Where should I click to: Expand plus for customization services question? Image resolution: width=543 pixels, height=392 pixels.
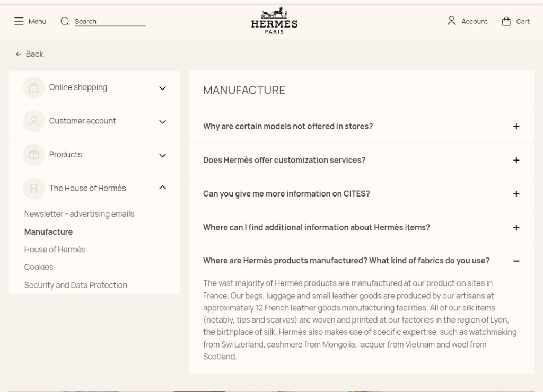[516, 160]
